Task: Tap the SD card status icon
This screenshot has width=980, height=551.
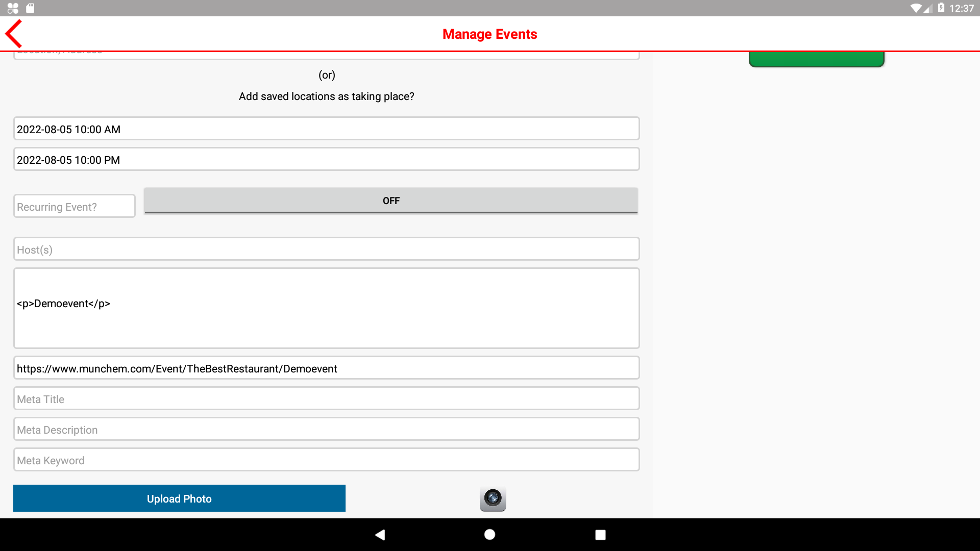Action: click(x=30, y=8)
